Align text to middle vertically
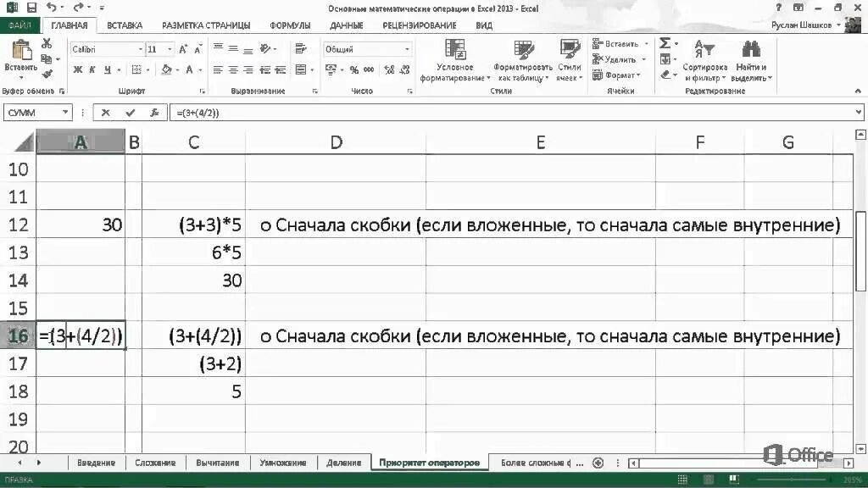The height and width of the screenshot is (488, 868). click(x=233, y=48)
